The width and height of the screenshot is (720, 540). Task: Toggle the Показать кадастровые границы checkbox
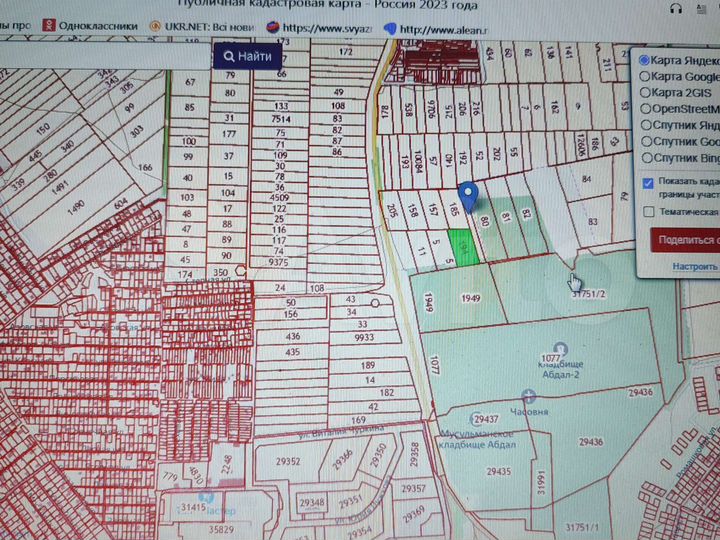click(649, 182)
